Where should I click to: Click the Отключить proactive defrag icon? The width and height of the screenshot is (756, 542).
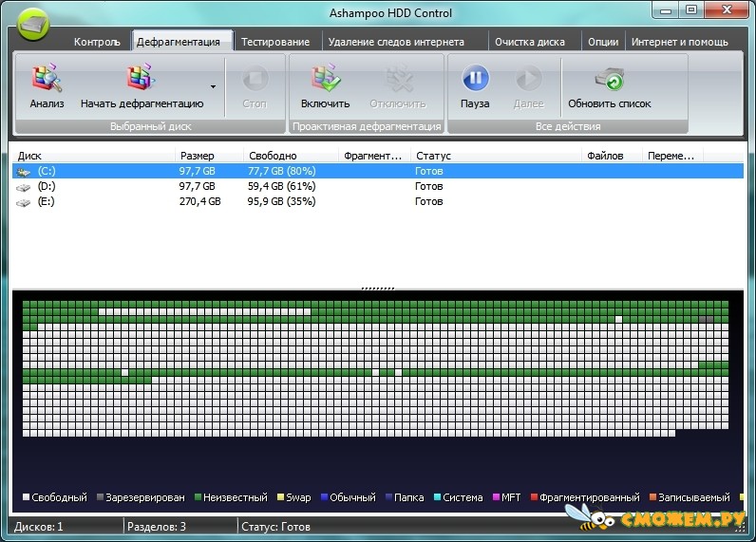coord(398,79)
